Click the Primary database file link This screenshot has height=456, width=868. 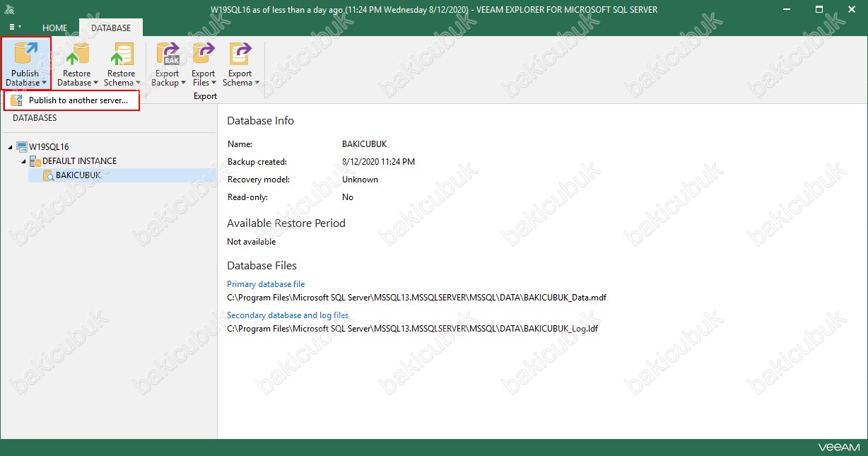pyautogui.click(x=266, y=284)
